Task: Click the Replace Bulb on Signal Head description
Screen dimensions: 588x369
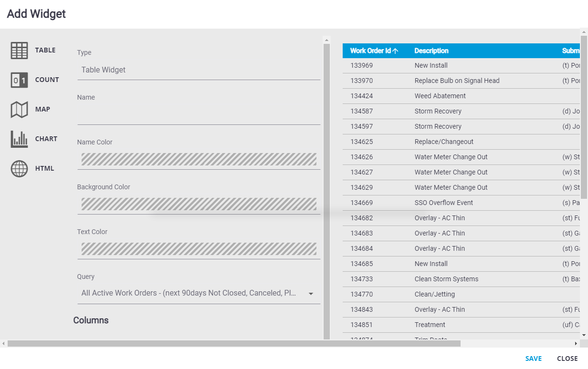Action: click(x=457, y=81)
